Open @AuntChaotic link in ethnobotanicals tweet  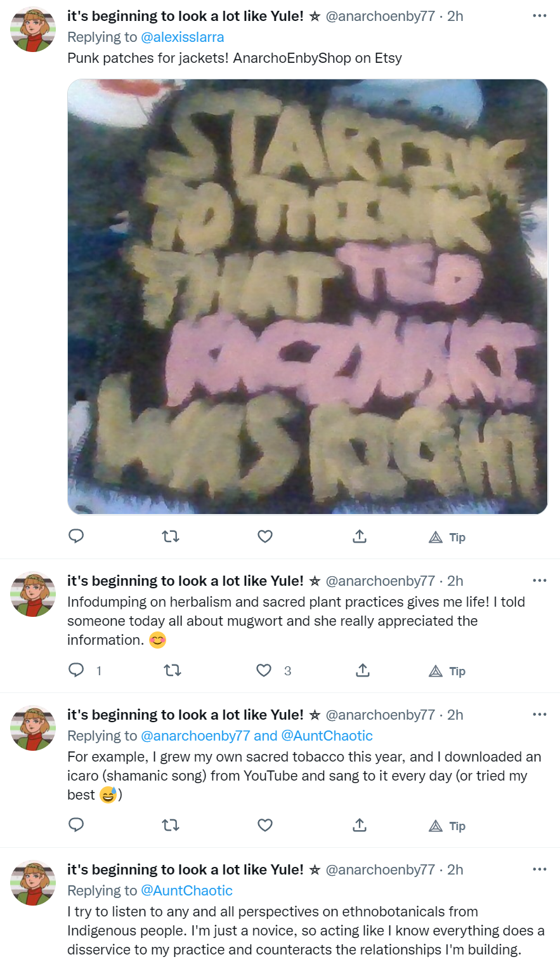(187, 890)
